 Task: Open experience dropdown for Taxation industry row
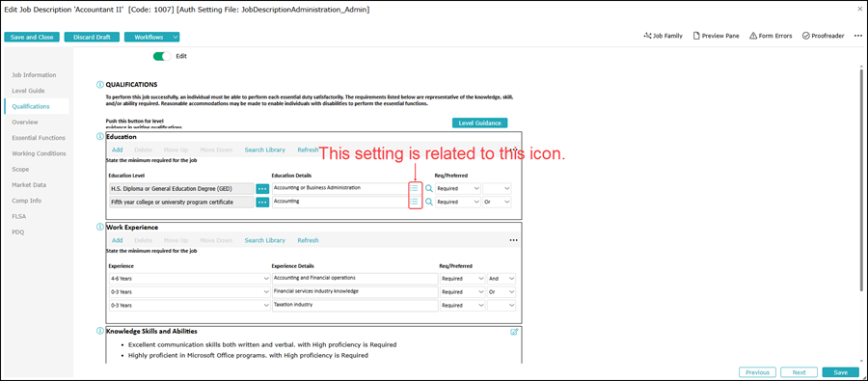pos(190,305)
